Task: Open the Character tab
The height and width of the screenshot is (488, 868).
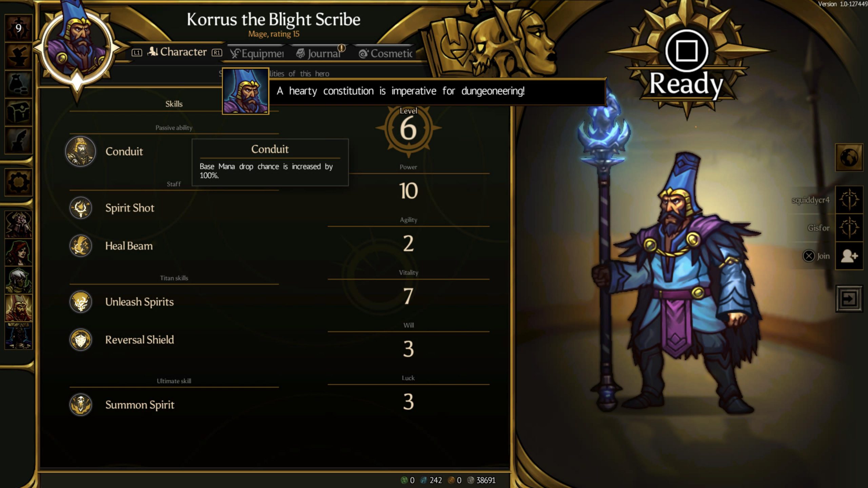Action: pos(177,52)
